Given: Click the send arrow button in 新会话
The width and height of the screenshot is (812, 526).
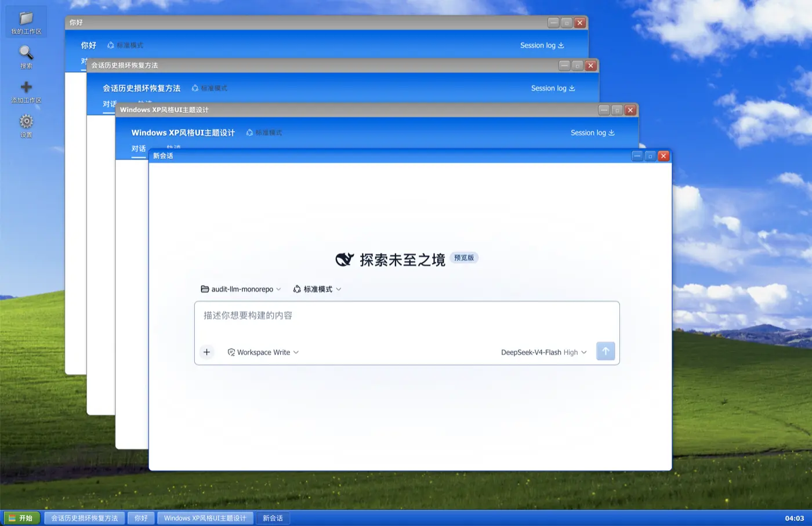Looking at the screenshot, I should [x=606, y=351].
